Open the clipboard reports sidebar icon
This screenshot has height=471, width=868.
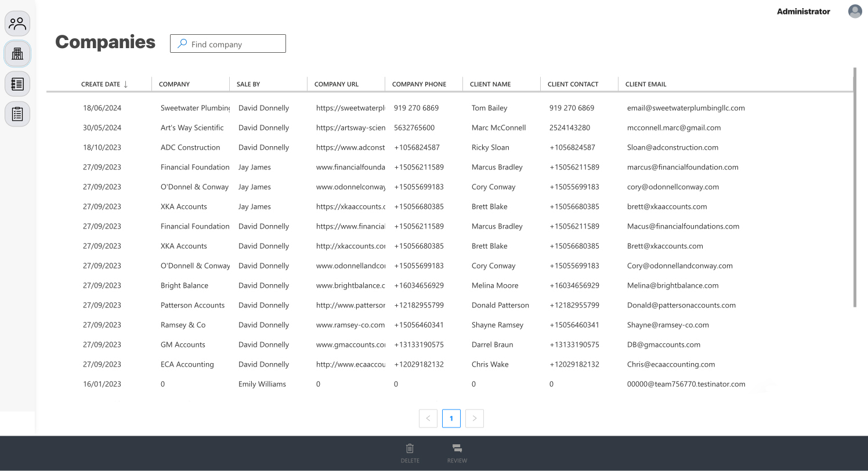click(x=17, y=114)
